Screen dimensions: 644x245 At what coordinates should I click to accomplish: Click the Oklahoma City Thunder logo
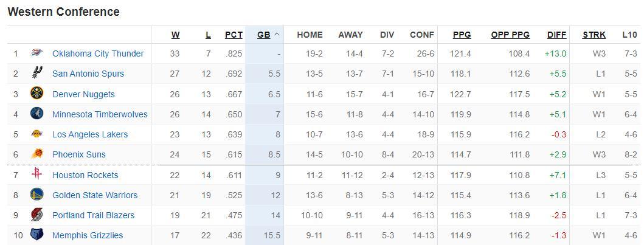36,53
